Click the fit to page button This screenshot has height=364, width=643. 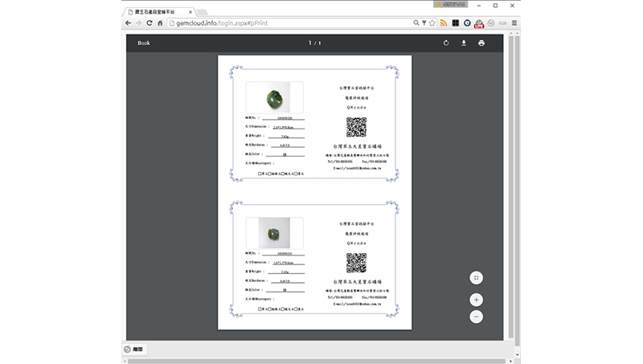476,277
